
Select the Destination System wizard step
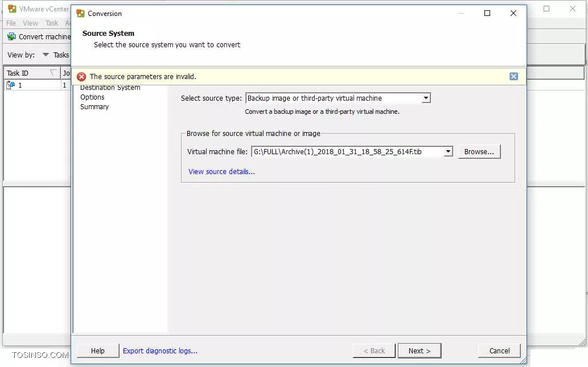tap(110, 88)
